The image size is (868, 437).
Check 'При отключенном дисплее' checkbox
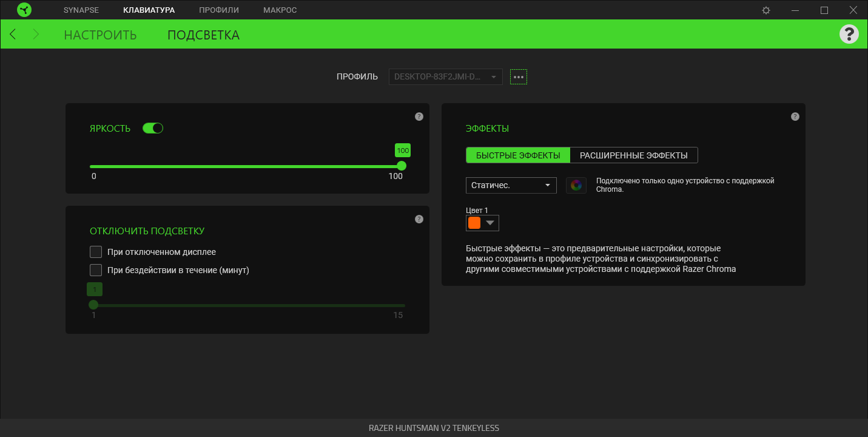(96, 252)
